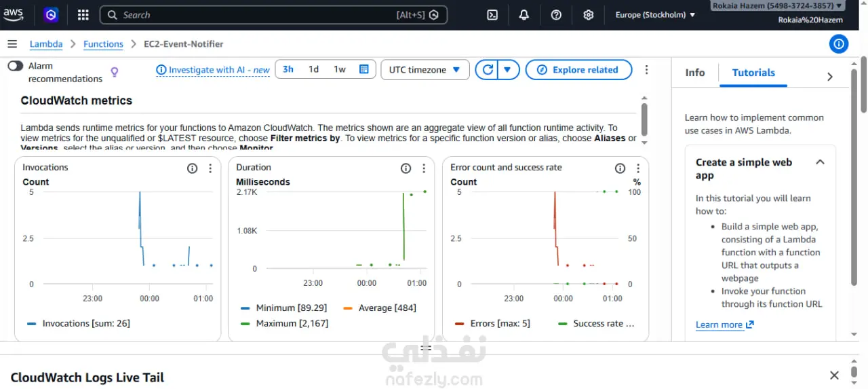Select the 1w time range

click(x=340, y=69)
